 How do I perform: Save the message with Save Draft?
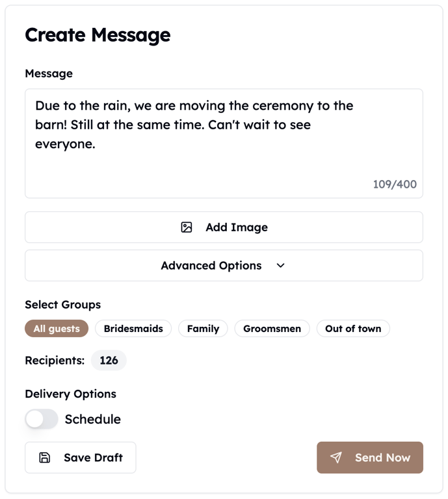81,457
